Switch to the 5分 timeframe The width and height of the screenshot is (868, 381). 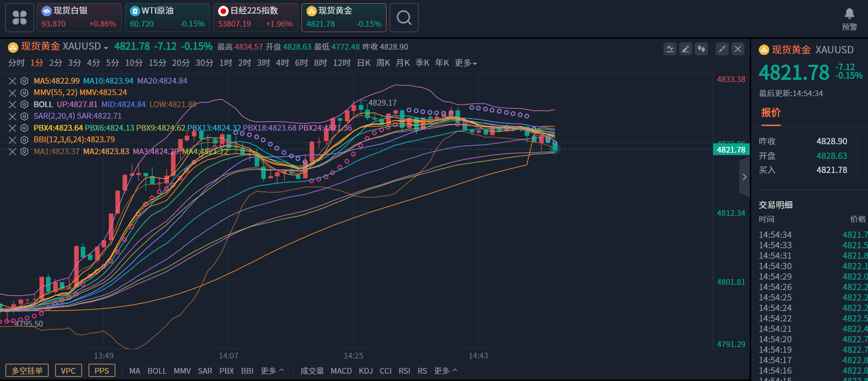112,63
